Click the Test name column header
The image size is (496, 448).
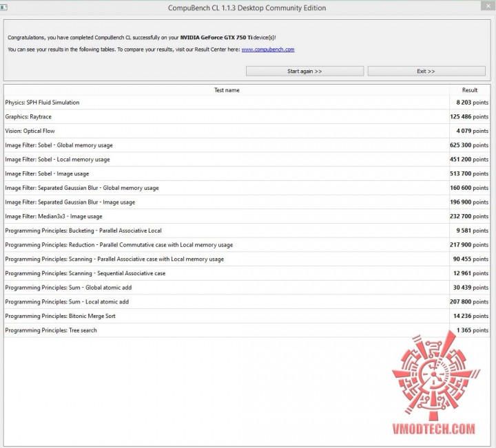click(x=227, y=90)
